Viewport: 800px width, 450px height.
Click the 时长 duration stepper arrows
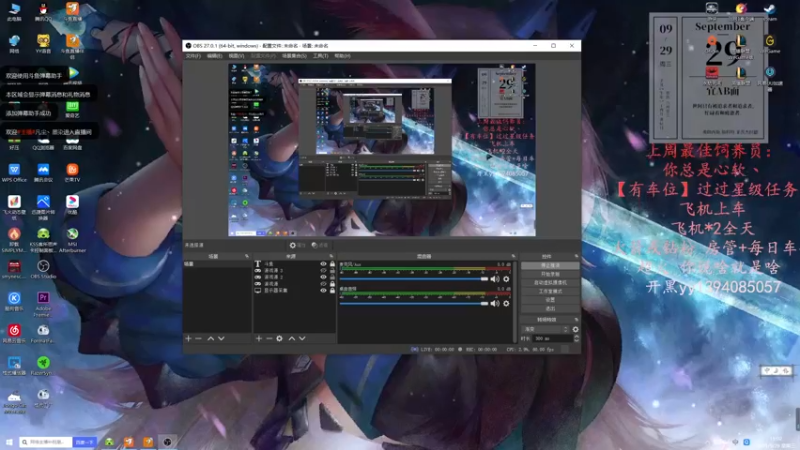click(577, 338)
